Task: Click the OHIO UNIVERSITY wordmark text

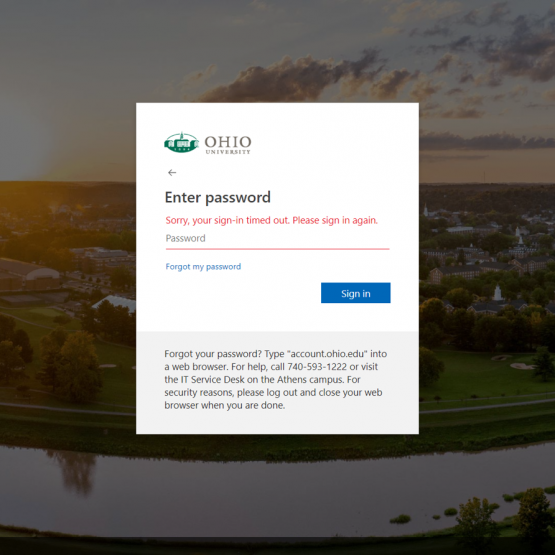Action: pyautogui.click(x=228, y=144)
